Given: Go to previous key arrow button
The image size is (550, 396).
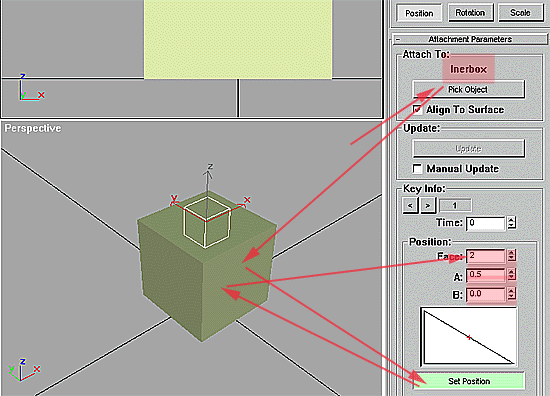Looking at the screenshot, I should pos(410,206).
